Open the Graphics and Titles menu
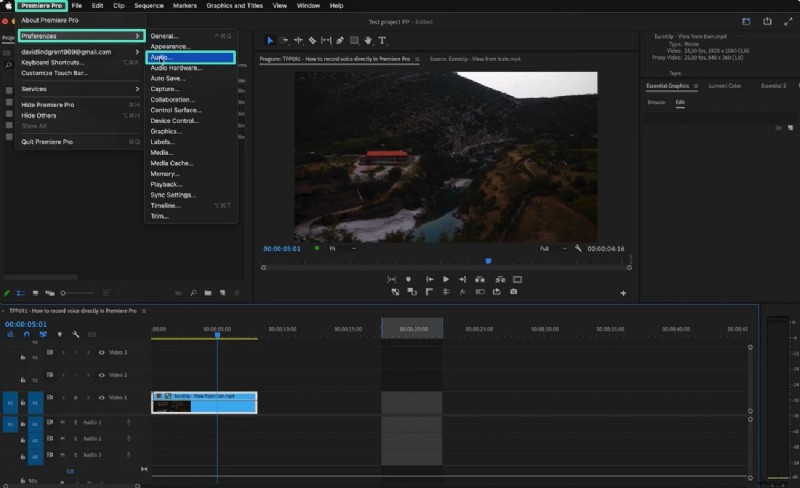Viewport: 800px width, 488px height. click(234, 6)
